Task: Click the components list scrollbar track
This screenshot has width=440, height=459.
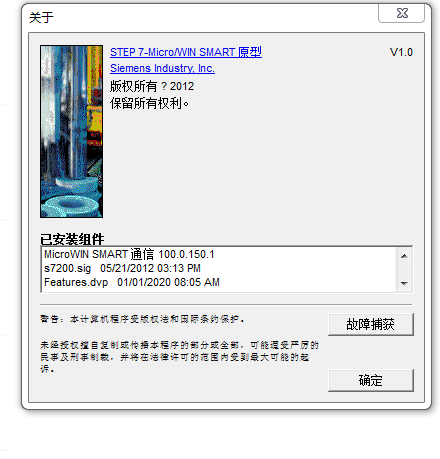Action: click(404, 270)
